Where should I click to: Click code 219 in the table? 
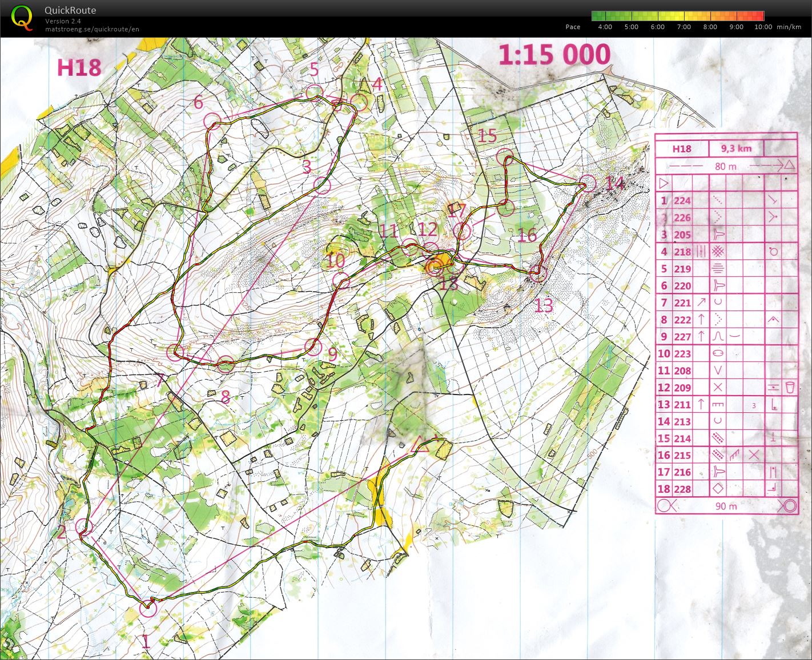coord(682,269)
